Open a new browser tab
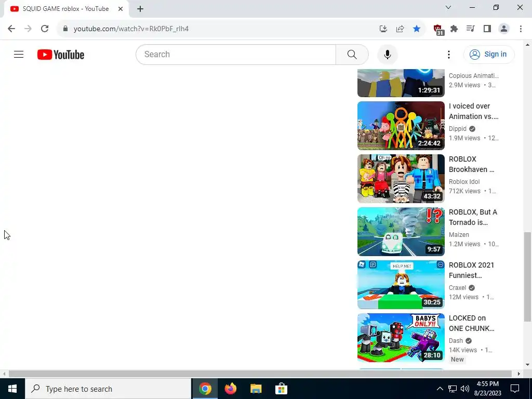The height and width of the screenshot is (399, 532). click(x=140, y=9)
